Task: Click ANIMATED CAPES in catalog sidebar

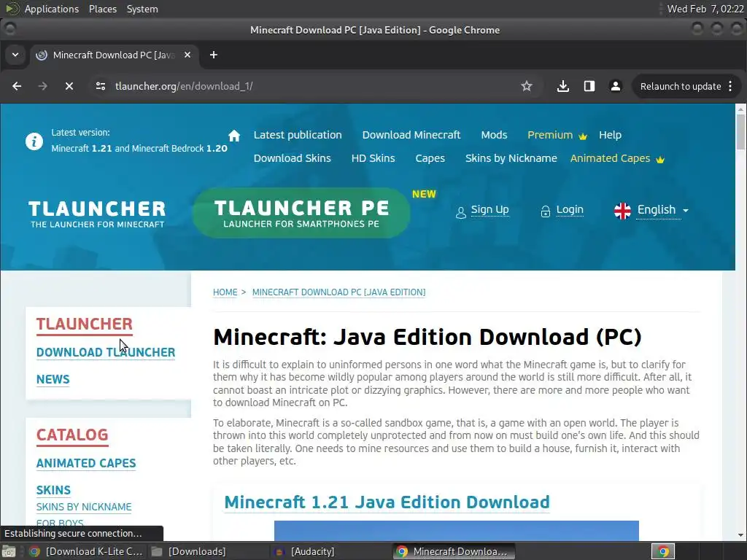Action: click(x=86, y=463)
